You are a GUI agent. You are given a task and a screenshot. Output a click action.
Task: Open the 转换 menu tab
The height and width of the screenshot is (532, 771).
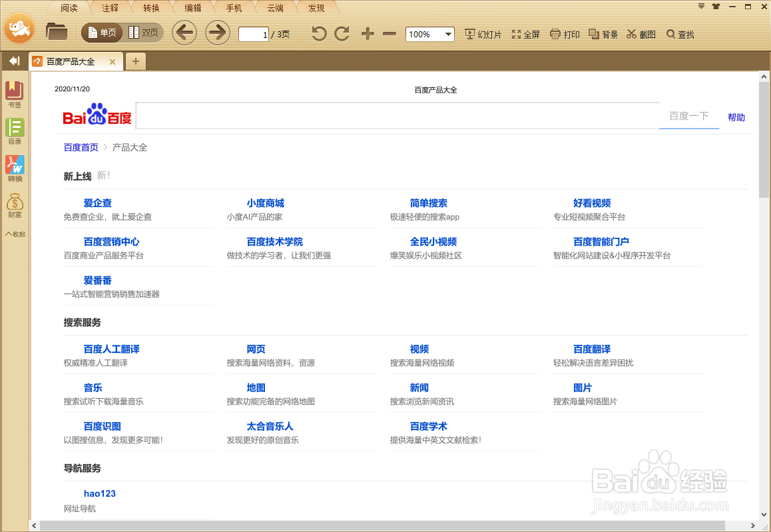(151, 8)
